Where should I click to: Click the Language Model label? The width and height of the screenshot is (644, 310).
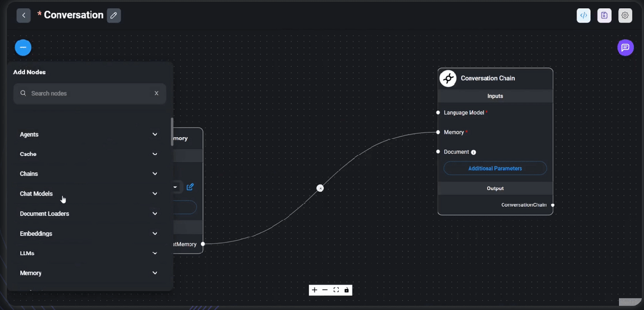point(464,113)
